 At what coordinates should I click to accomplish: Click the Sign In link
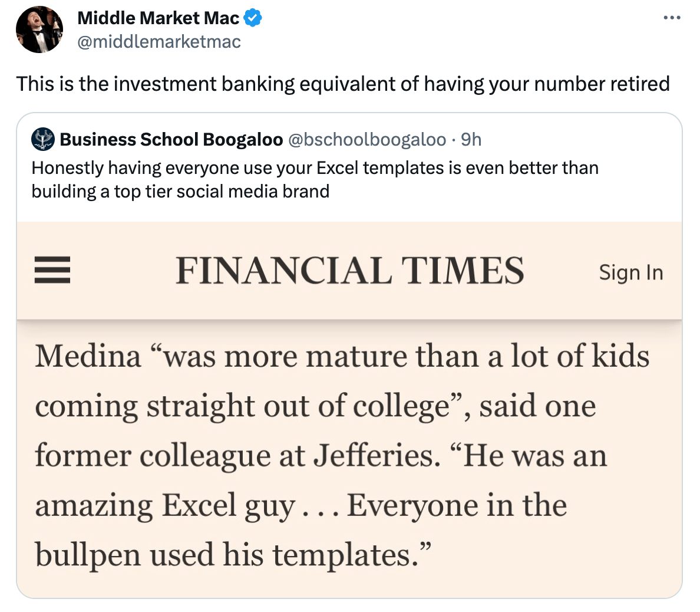pos(630,272)
